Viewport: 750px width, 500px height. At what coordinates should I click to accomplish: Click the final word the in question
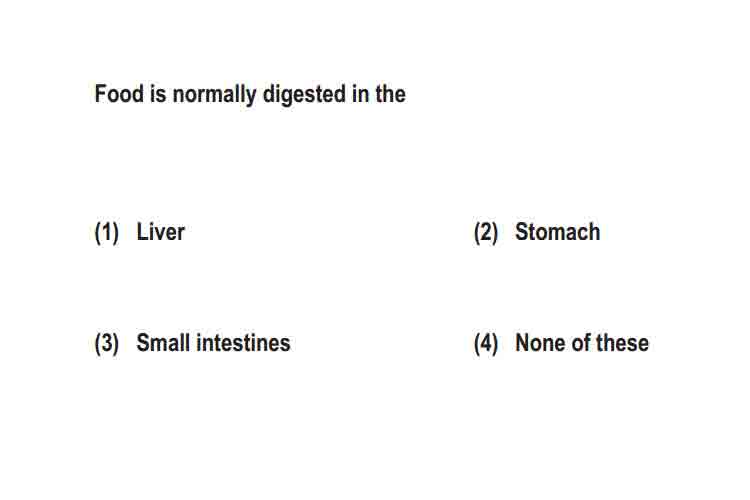click(391, 93)
